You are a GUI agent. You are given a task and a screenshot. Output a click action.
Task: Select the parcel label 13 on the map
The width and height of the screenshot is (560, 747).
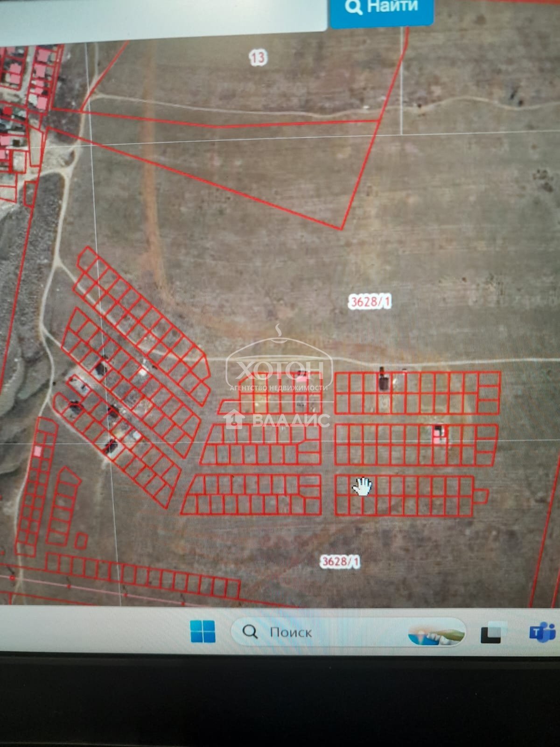[x=257, y=57]
